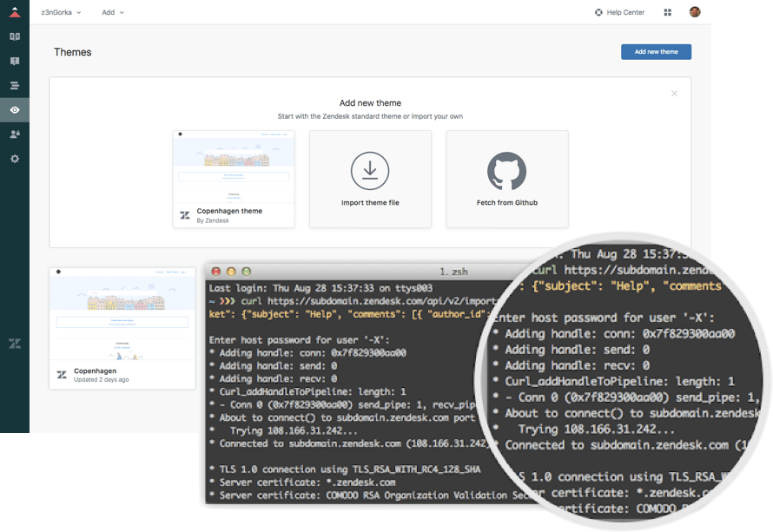Select the Copenhagen theme by Zendesk card

pos(234,179)
